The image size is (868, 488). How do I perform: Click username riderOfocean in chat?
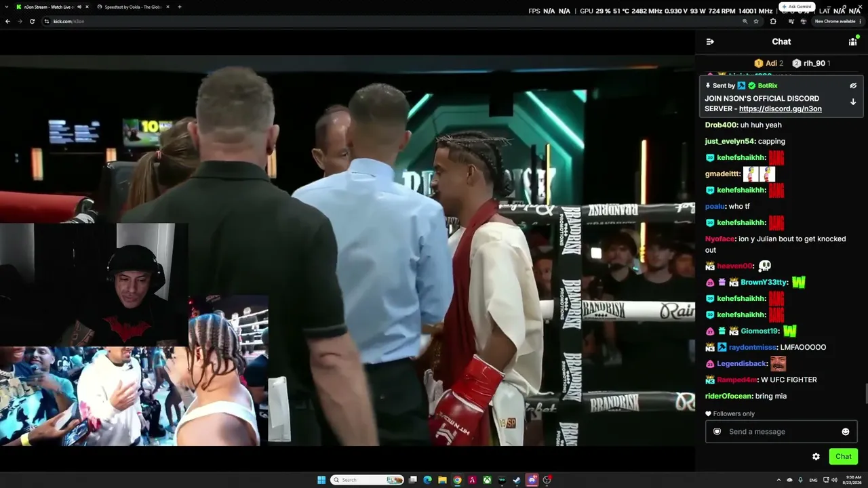click(x=728, y=396)
